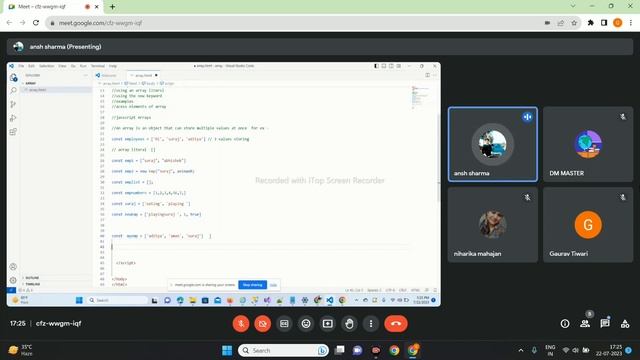640x360 pixels.
Task: Toggle VS Code primary sidebar layout icon
Action: [376, 66]
